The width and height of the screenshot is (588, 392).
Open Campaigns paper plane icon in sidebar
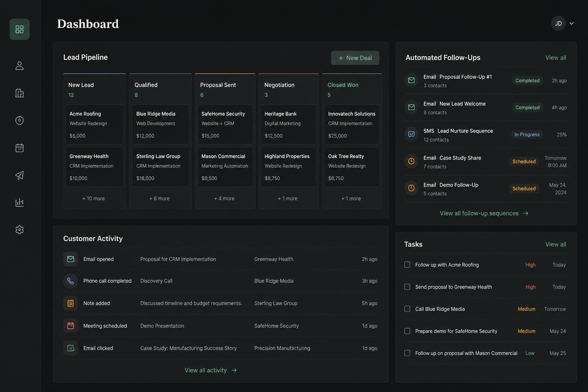point(20,175)
